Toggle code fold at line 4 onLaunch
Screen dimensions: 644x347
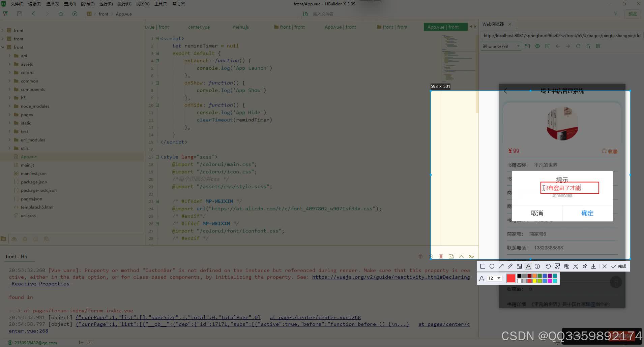157,61
